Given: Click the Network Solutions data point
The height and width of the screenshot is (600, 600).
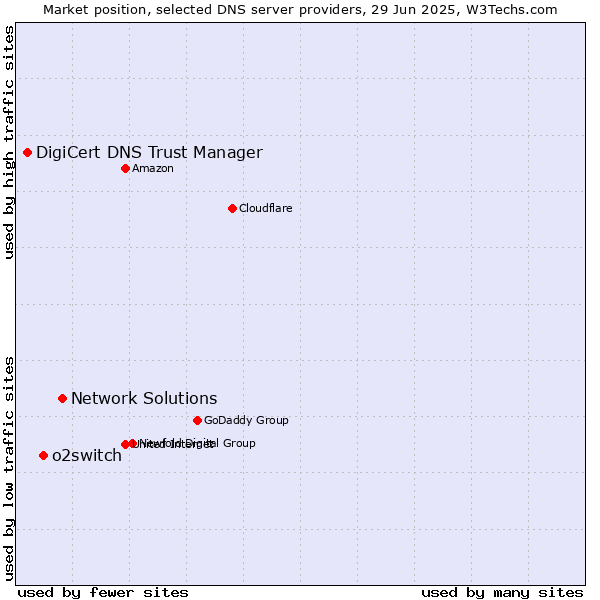Looking at the screenshot, I should click(63, 399).
